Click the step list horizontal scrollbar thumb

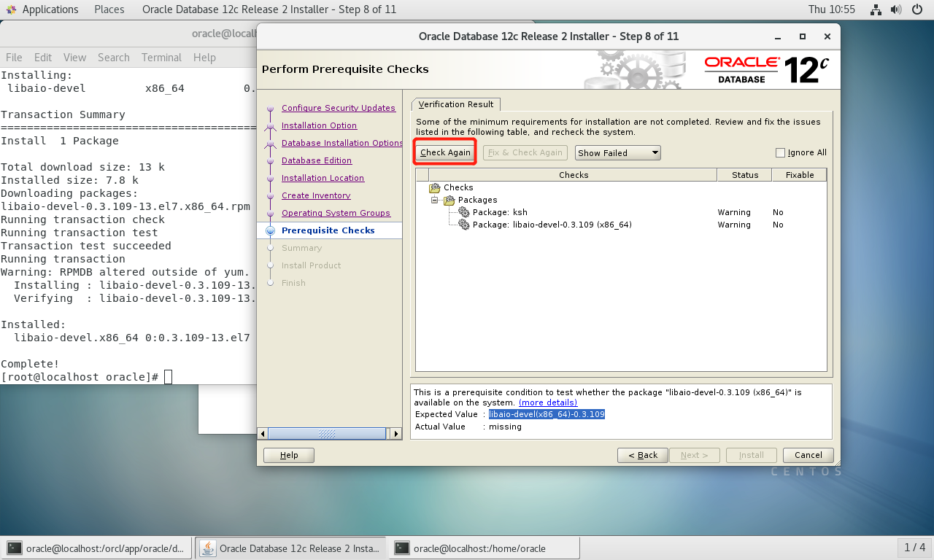tap(327, 434)
